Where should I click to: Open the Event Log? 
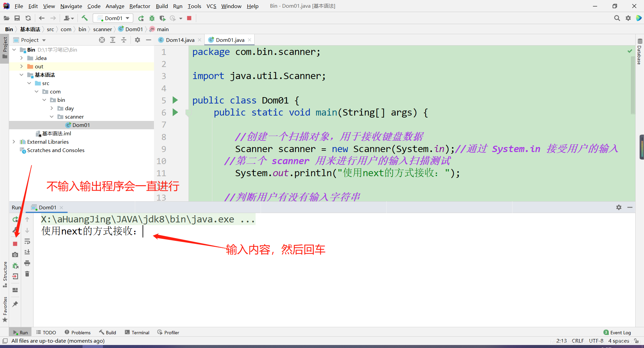(x=617, y=332)
